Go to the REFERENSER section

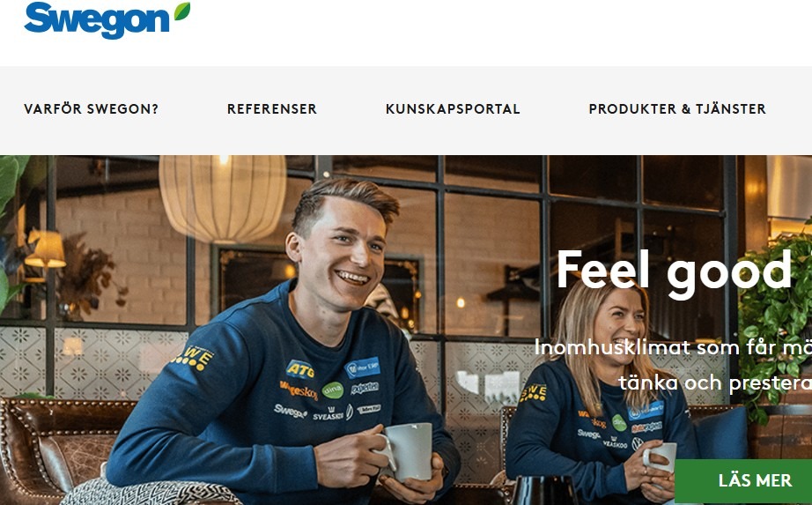(x=272, y=109)
